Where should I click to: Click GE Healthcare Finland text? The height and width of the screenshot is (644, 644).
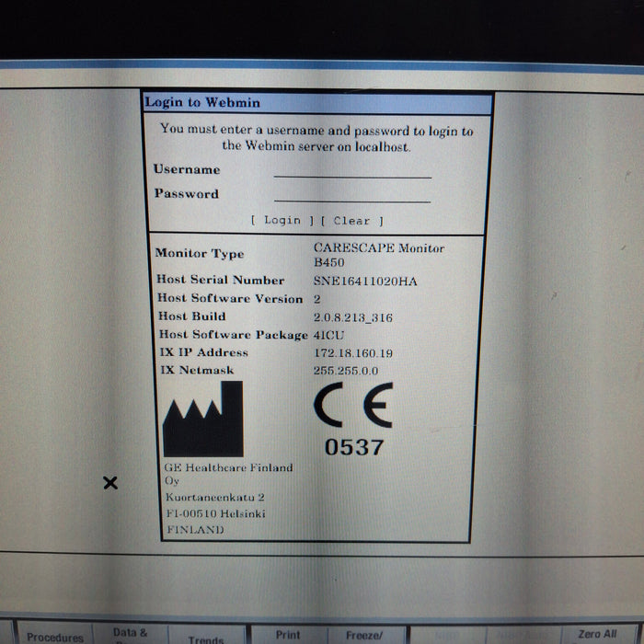pyautogui.click(x=228, y=467)
